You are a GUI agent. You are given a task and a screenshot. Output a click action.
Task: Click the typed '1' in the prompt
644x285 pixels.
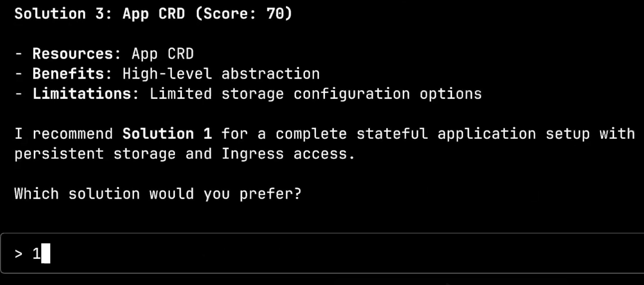point(36,253)
